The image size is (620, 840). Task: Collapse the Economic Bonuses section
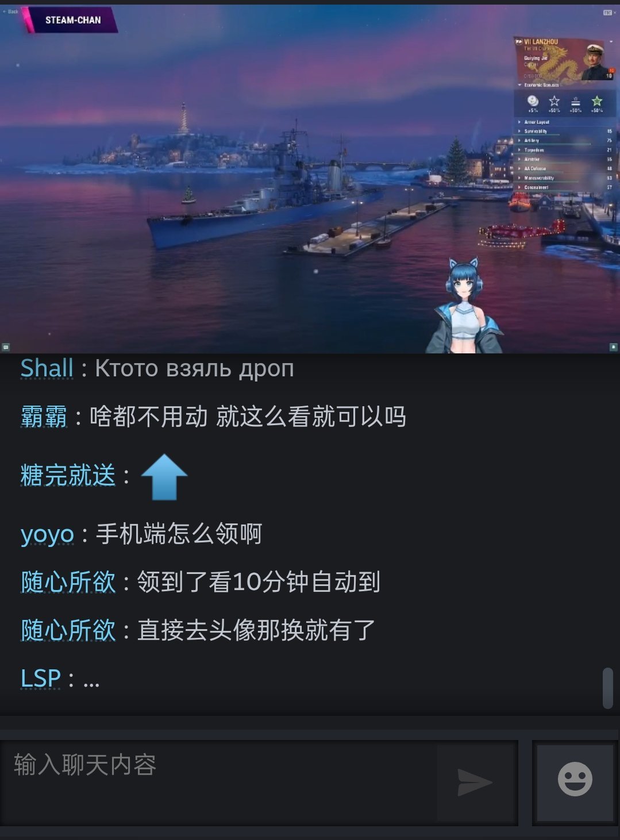click(538, 85)
